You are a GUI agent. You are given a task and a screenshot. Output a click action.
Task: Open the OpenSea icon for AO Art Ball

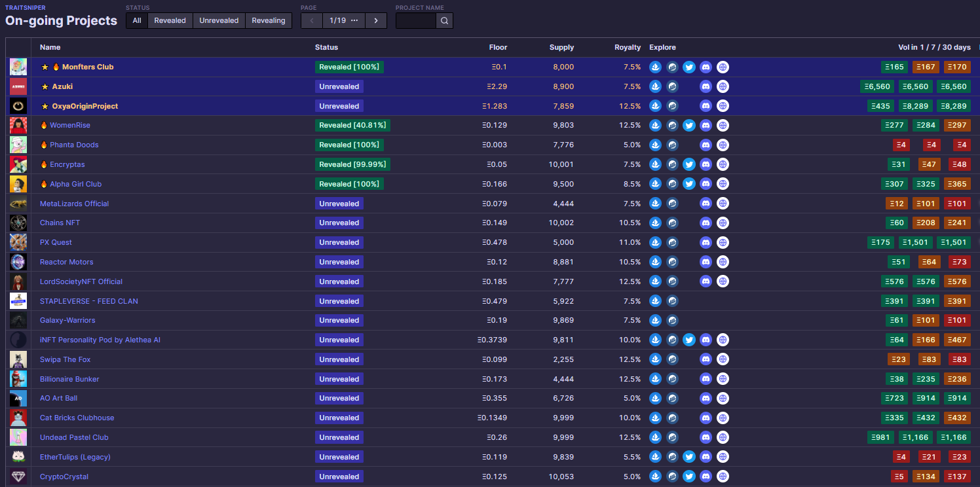tap(655, 398)
